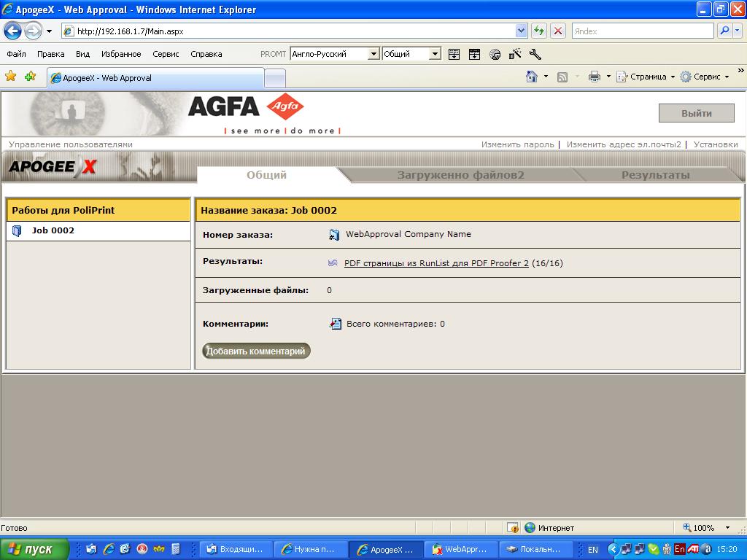747x560 pixels.
Task: Open the Вид menu
Action: (83, 54)
